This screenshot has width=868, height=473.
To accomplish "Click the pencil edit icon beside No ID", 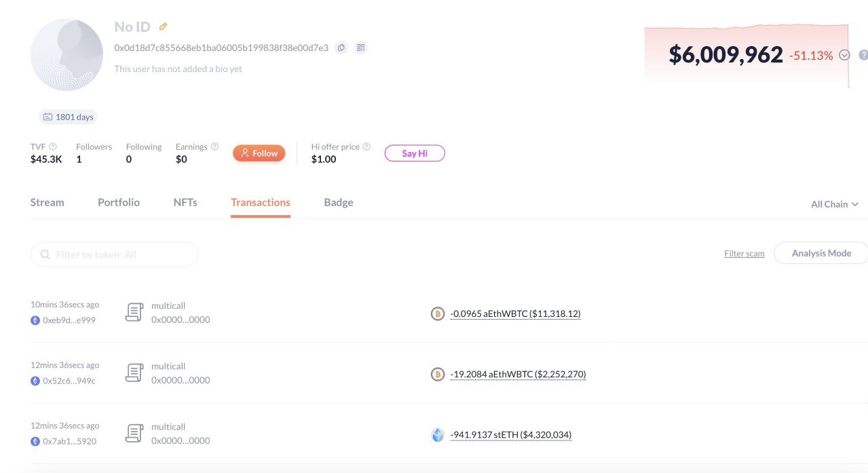I will 163,26.
